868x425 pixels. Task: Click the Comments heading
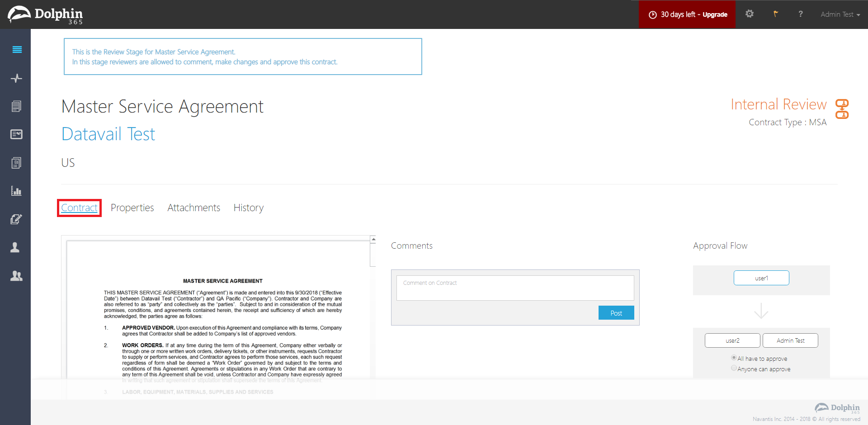pyautogui.click(x=412, y=246)
